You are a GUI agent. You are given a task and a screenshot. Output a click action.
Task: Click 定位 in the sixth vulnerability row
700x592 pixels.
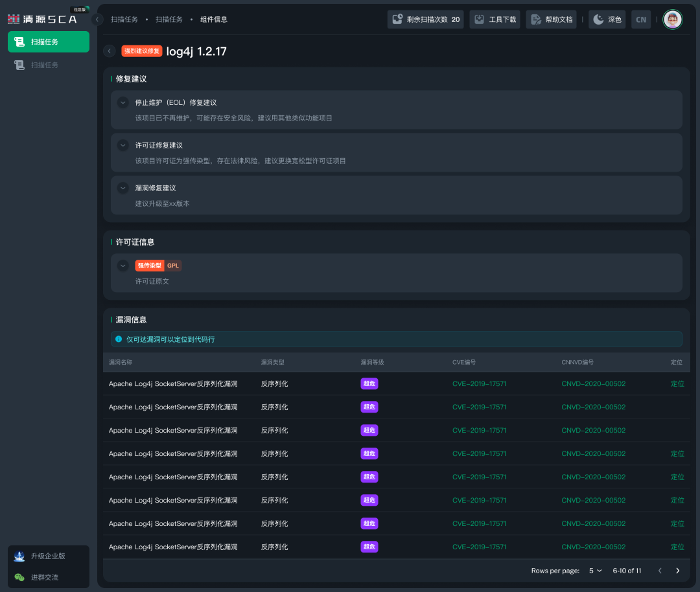click(x=677, y=500)
